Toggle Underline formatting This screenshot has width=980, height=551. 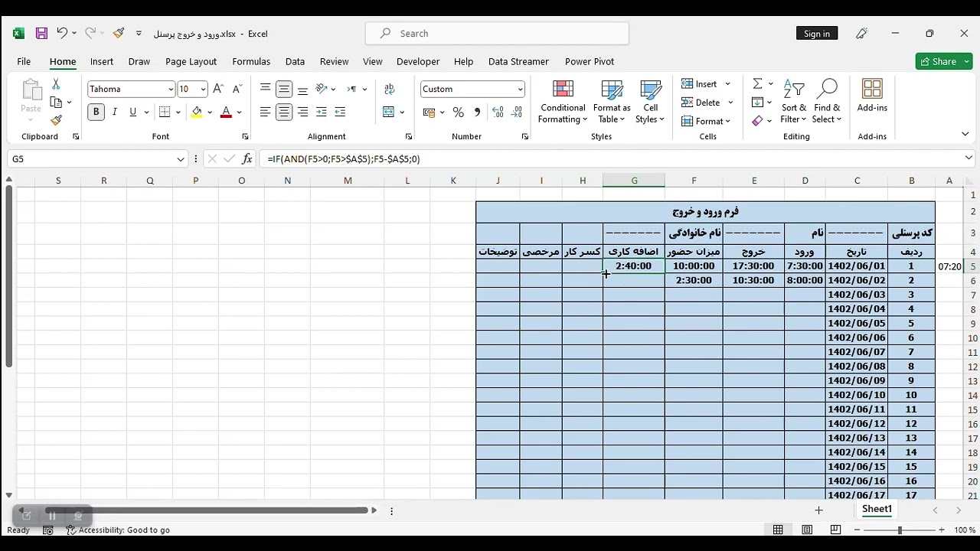[133, 112]
